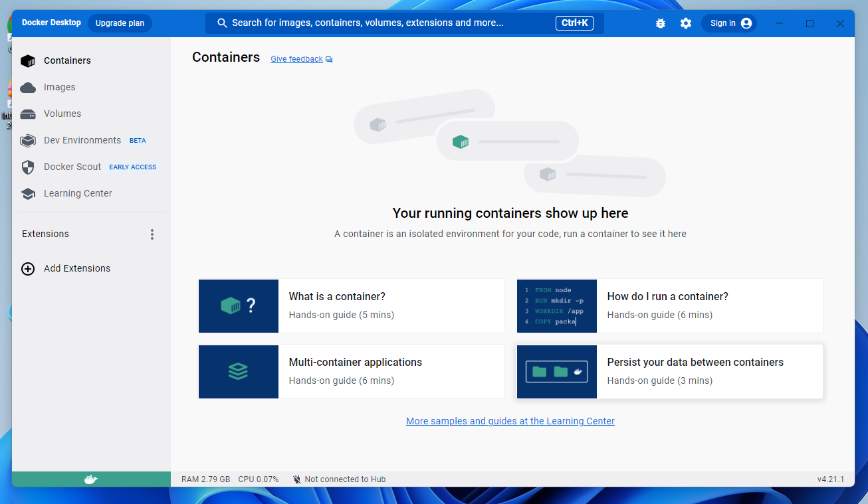Image resolution: width=868 pixels, height=504 pixels.
Task: Click the Docker Scout shield icon
Action: click(28, 167)
